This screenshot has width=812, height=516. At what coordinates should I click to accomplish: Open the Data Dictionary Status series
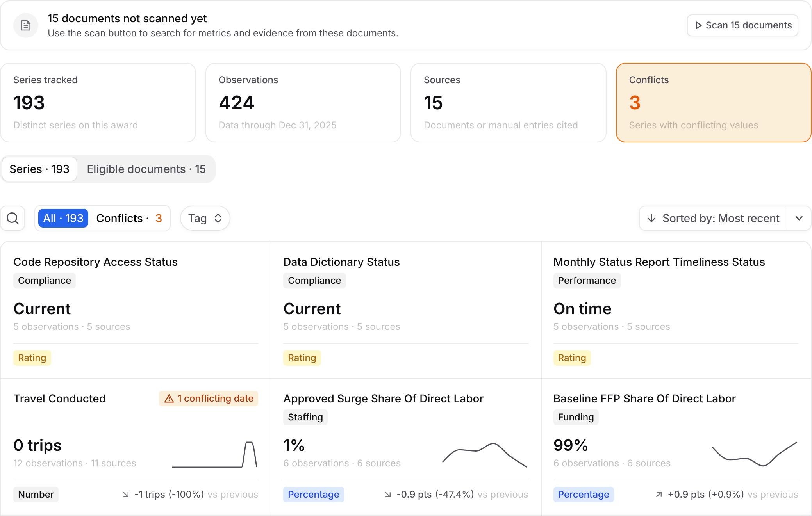coord(406,310)
